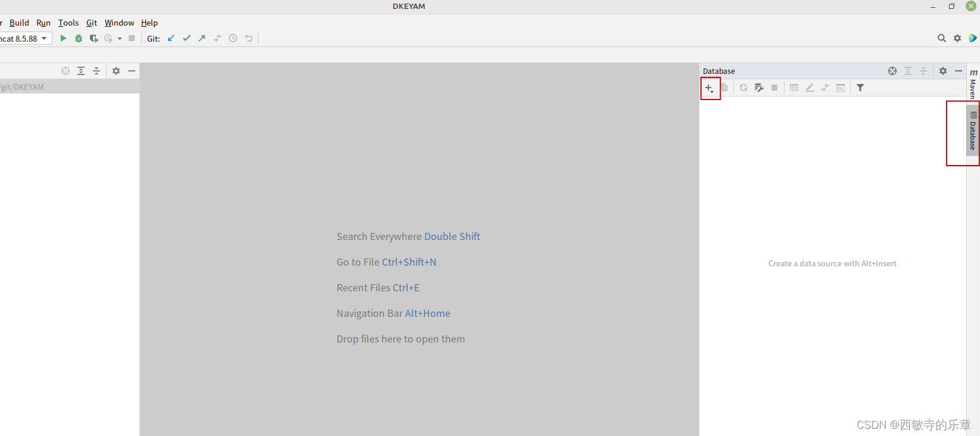Click Edit source pencil icon in Database toolbar
980x436 pixels.
coord(810,88)
